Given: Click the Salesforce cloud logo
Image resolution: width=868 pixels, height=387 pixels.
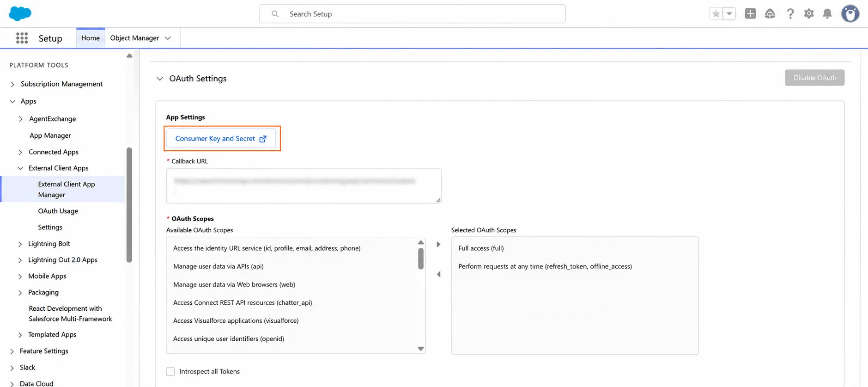Looking at the screenshot, I should 20,13.
